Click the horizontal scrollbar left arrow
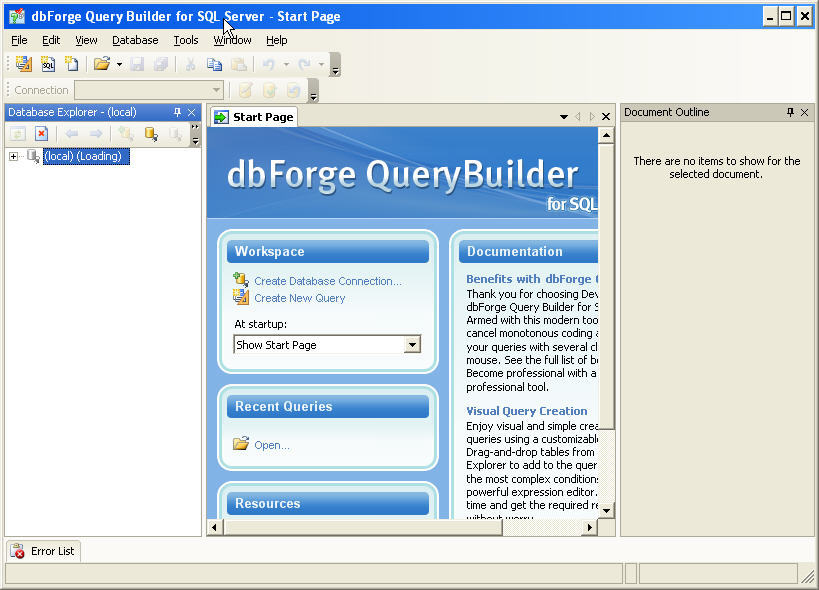The width and height of the screenshot is (819, 590). click(x=214, y=527)
